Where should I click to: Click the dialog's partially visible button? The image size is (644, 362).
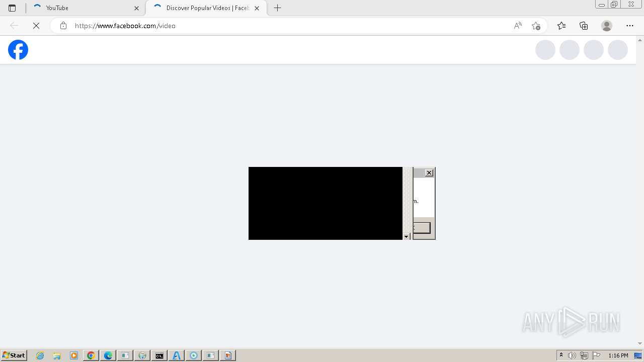point(422,228)
